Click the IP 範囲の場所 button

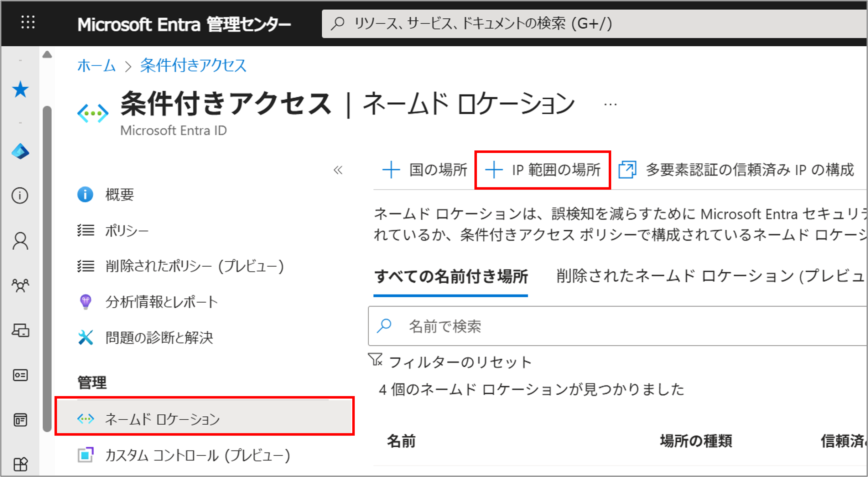[x=543, y=170]
